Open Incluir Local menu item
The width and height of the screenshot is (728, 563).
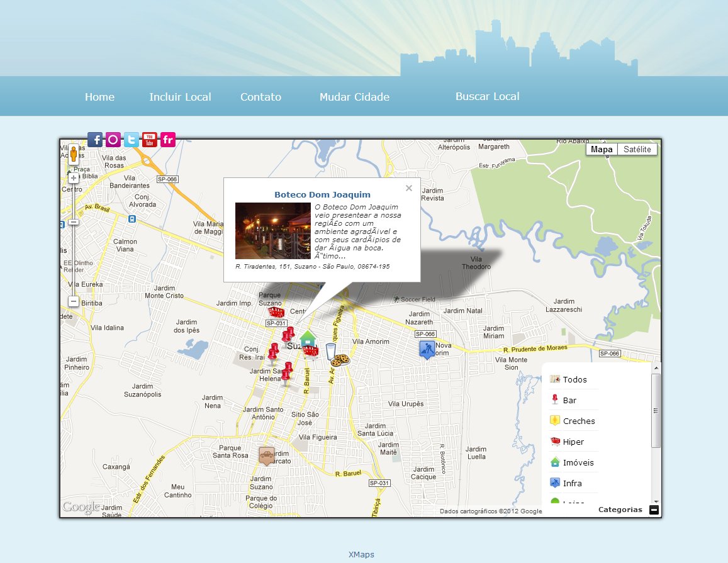180,97
